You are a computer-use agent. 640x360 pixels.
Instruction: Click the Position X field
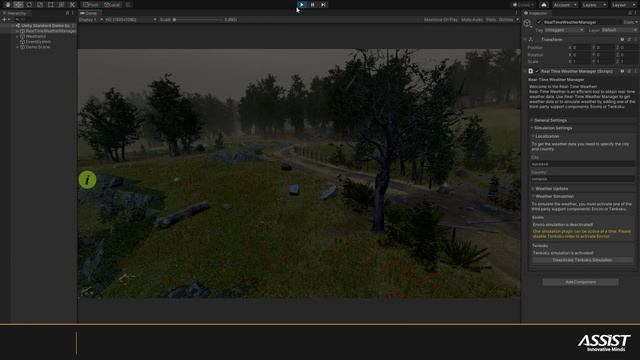tap(582, 47)
